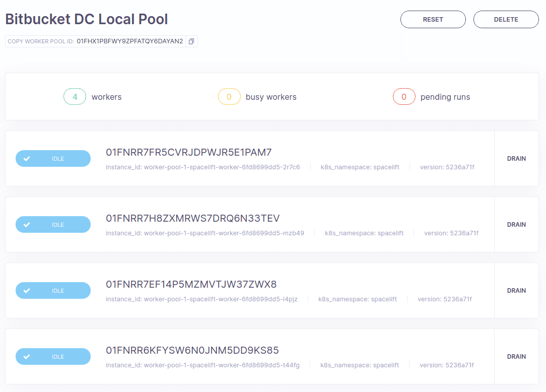This screenshot has width=546, height=392.
Task: Click the 0 busy workers count badge
Action: pyautogui.click(x=229, y=97)
